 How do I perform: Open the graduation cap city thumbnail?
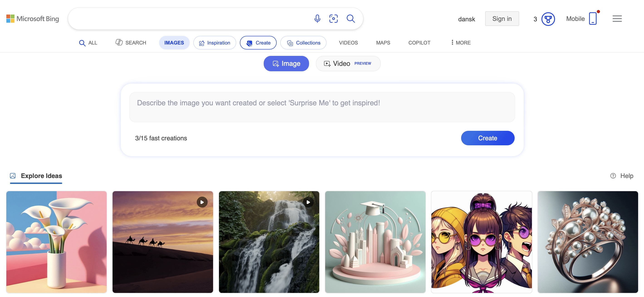tap(375, 242)
